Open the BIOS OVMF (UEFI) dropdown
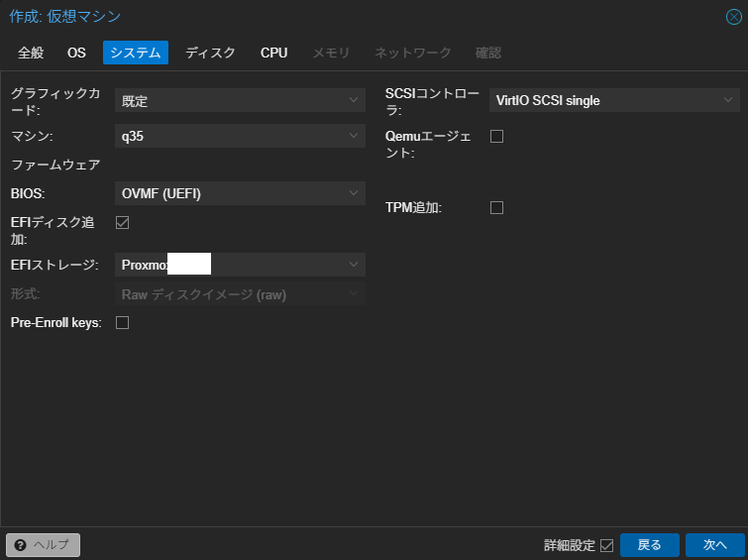The width and height of the screenshot is (748, 560). tap(240, 193)
